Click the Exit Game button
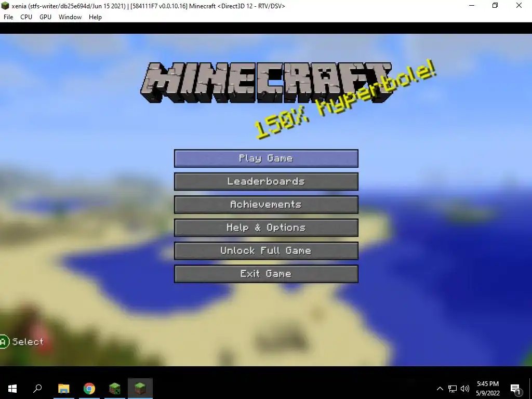 (x=266, y=274)
